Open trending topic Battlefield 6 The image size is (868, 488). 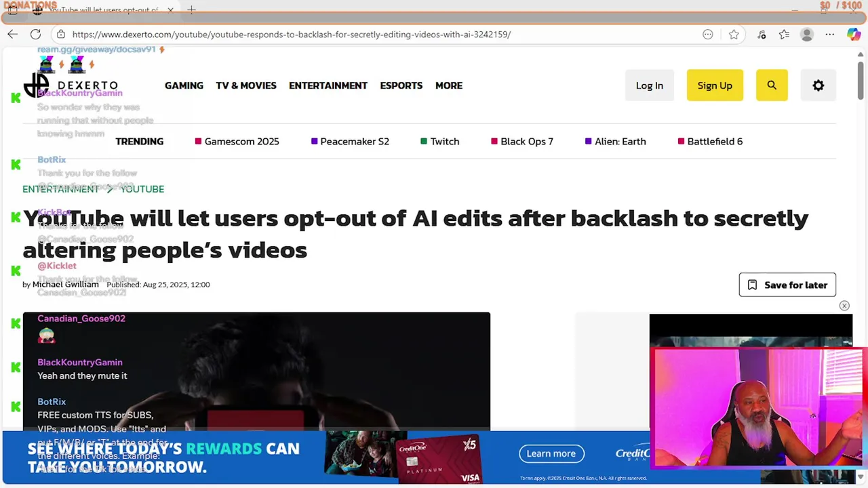(x=710, y=141)
